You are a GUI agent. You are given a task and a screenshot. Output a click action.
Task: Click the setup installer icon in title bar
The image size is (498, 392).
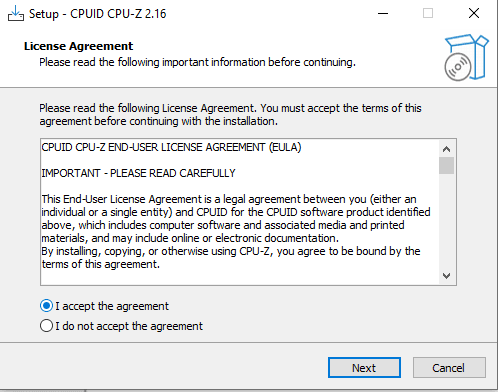tap(16, 13)
